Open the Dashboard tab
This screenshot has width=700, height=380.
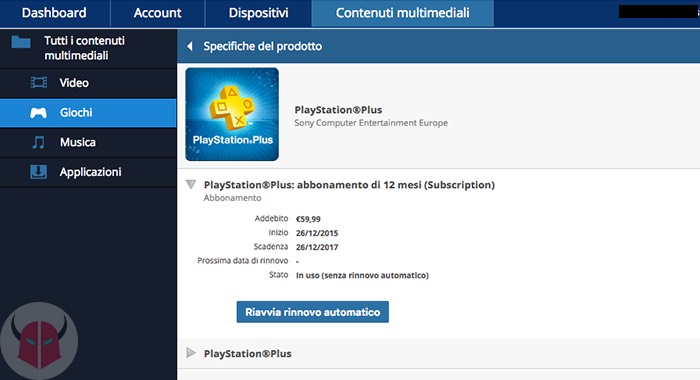(x=54, y=13)
